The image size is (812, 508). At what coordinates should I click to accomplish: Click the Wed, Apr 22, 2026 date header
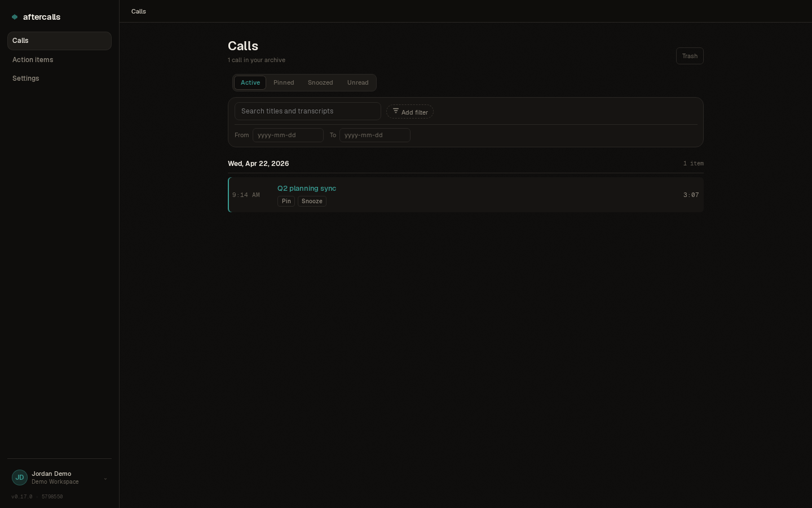coord(258,164)
